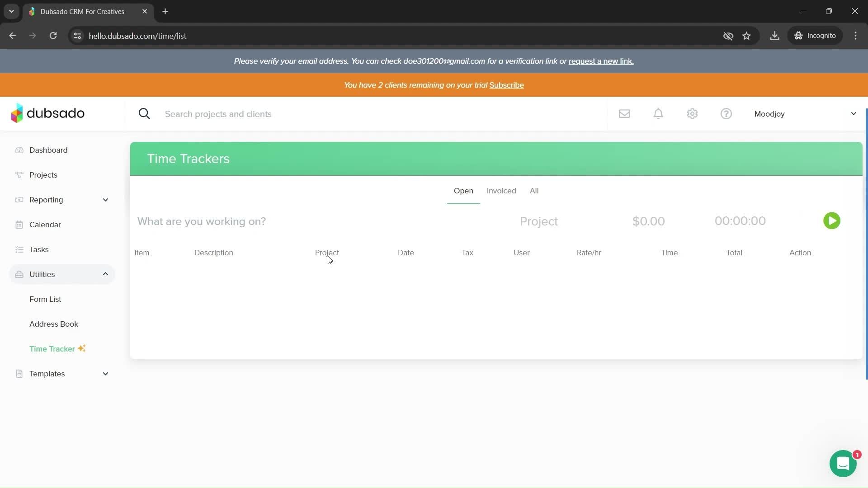The width and height of the screenshot is (868, 488).
Task: Click the Item column header
Action: tap(142, 253)
